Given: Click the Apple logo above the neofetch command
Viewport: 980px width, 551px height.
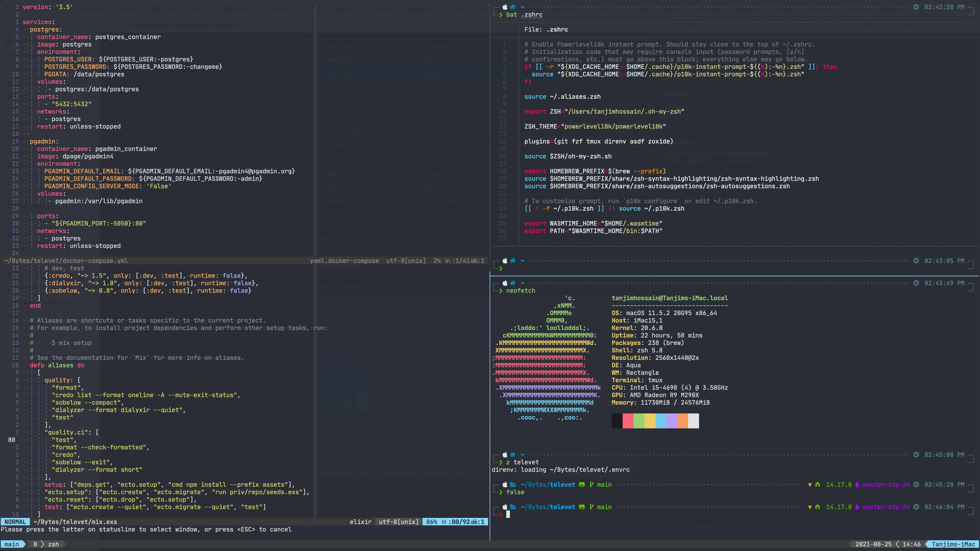Looking at the screenshot, I should tap(505, 283).
